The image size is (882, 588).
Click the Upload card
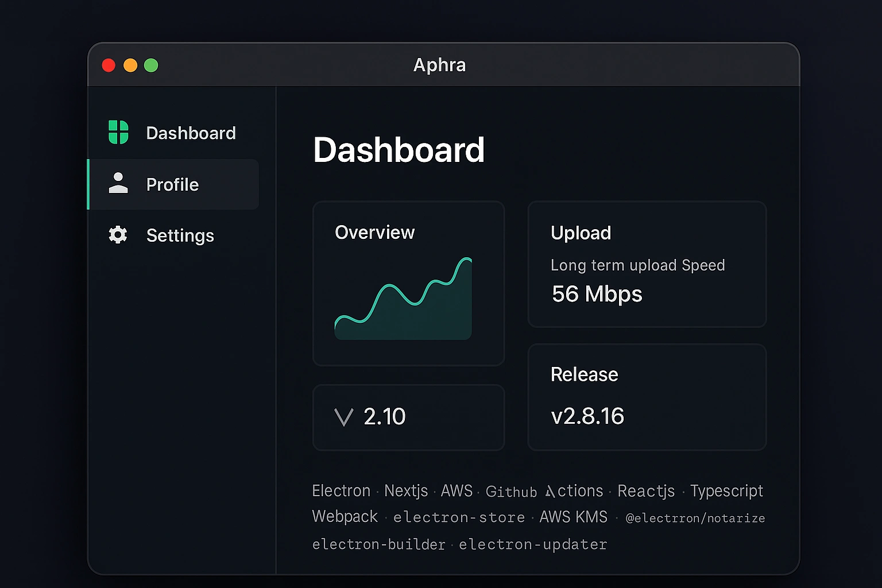(647, 265)
